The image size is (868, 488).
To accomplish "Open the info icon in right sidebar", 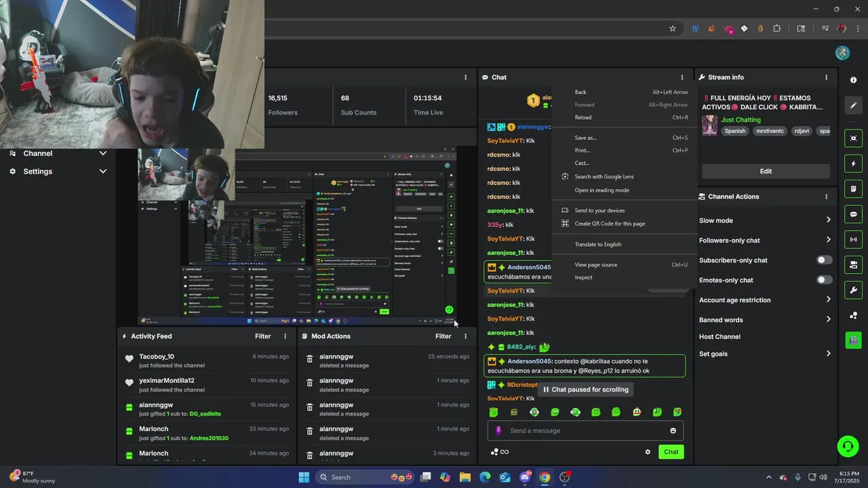I will 853,80.
